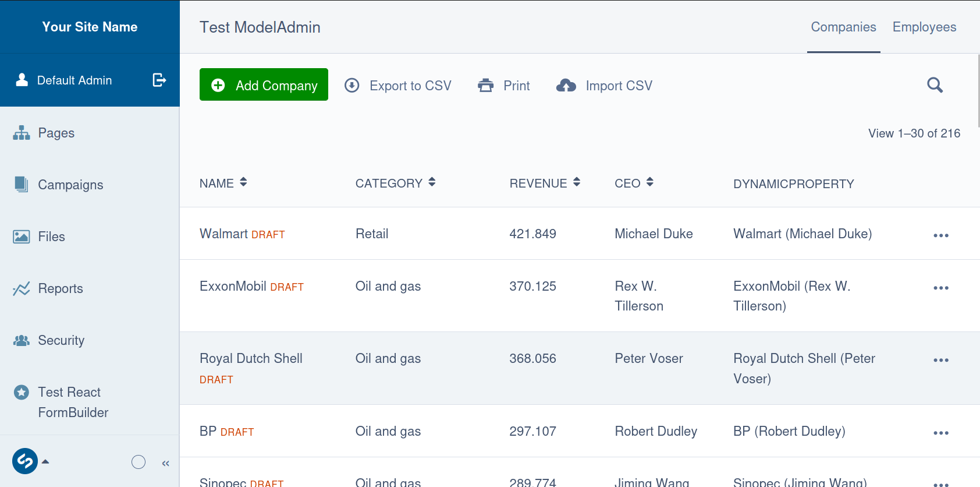Click the DYNAMICPROPERTY column header
This screenshot has height=487, width=980.
click(794, 183)
